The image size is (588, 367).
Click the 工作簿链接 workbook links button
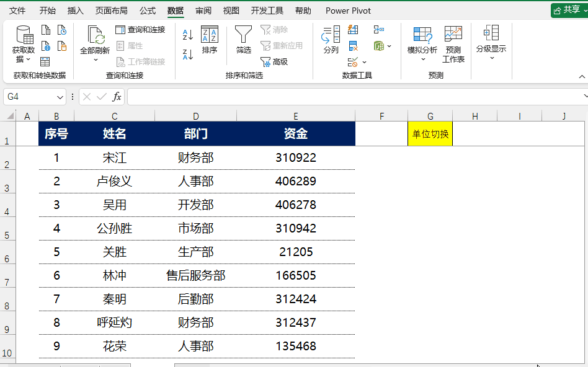pyautogui.click(x=141, y=62)
